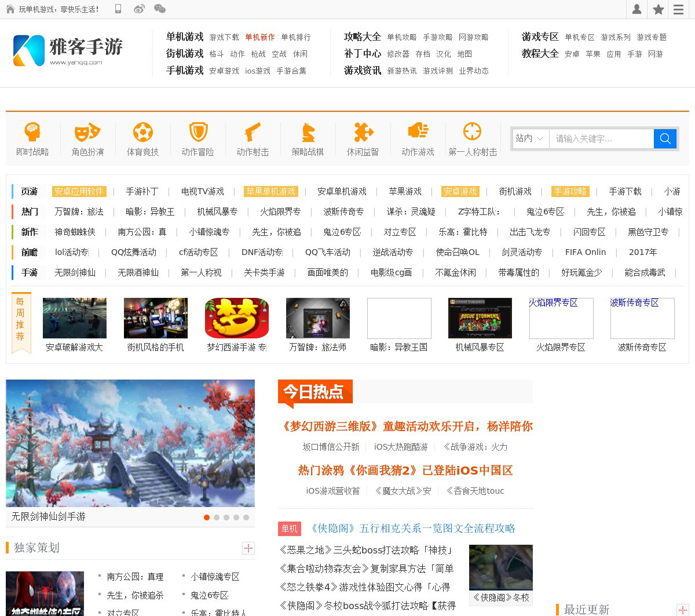Select the 休闲益智 puzzle piece icon

[363, 133]
